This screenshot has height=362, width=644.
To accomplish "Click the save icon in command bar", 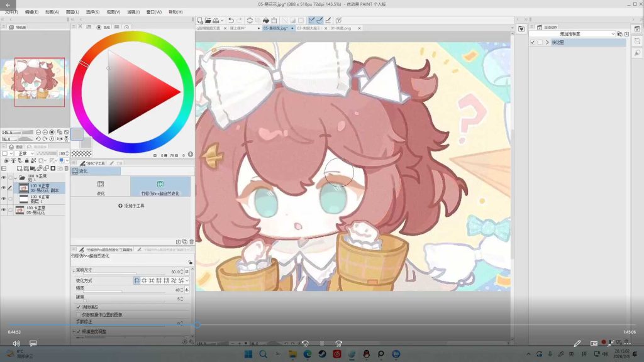I will point(216,20).
